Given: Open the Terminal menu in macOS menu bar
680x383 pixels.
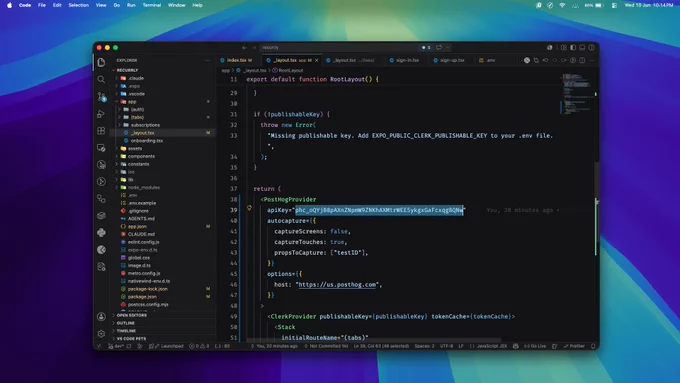Looking at the screenshot, I should tap(152, 5).
